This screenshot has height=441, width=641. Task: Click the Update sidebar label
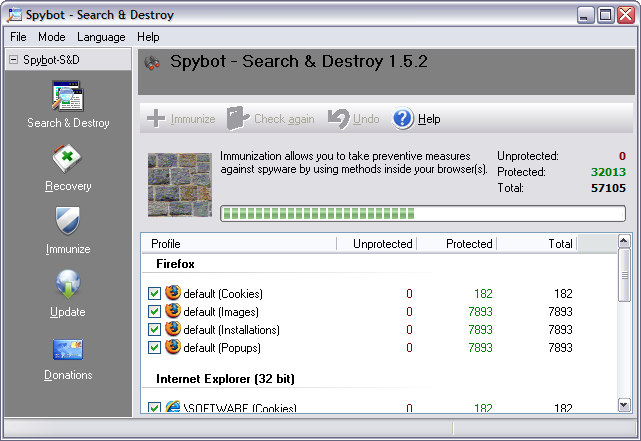[67, 312]
